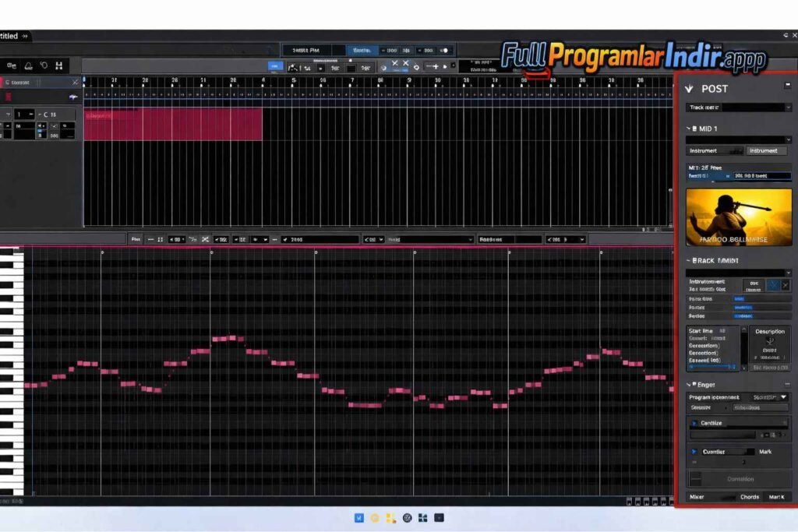The image size is (798, 532).
Task: Click the artist thumbnail image in the right panel
Action: pos(738,217)
